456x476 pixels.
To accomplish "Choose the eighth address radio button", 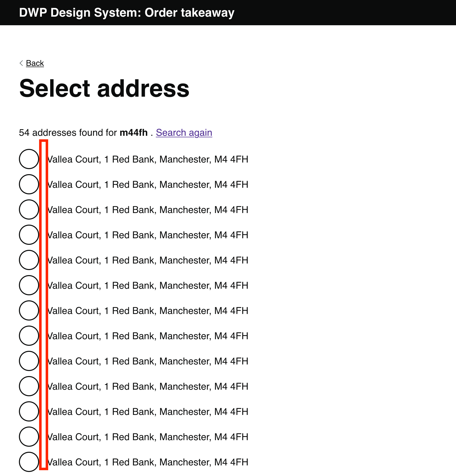I will tap(29, 336).
